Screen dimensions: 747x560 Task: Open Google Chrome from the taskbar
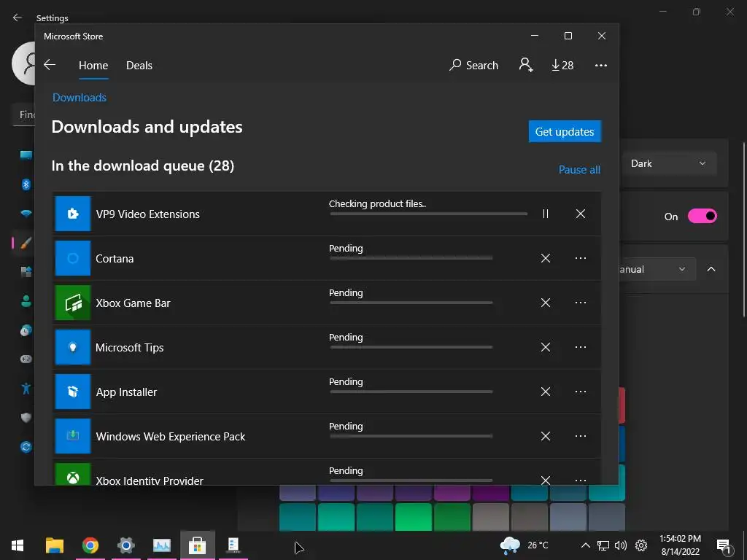90,545
